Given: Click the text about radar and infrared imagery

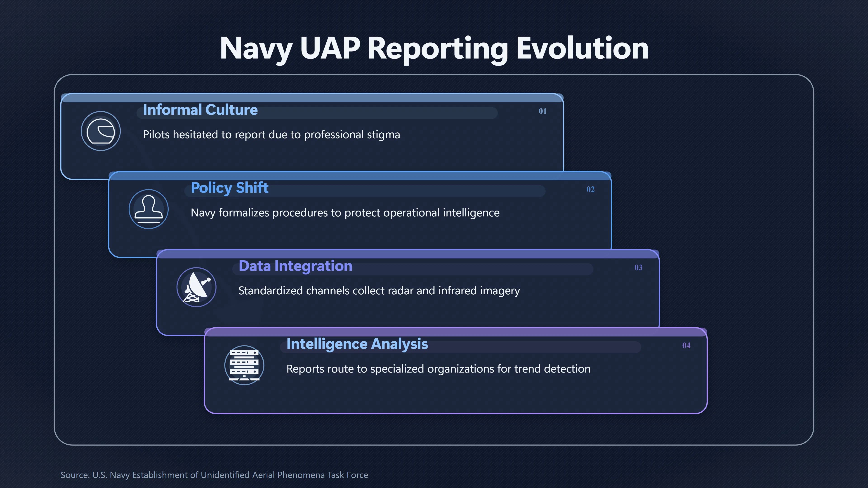Looking at the screenshot, I should (x=379, y=291).
